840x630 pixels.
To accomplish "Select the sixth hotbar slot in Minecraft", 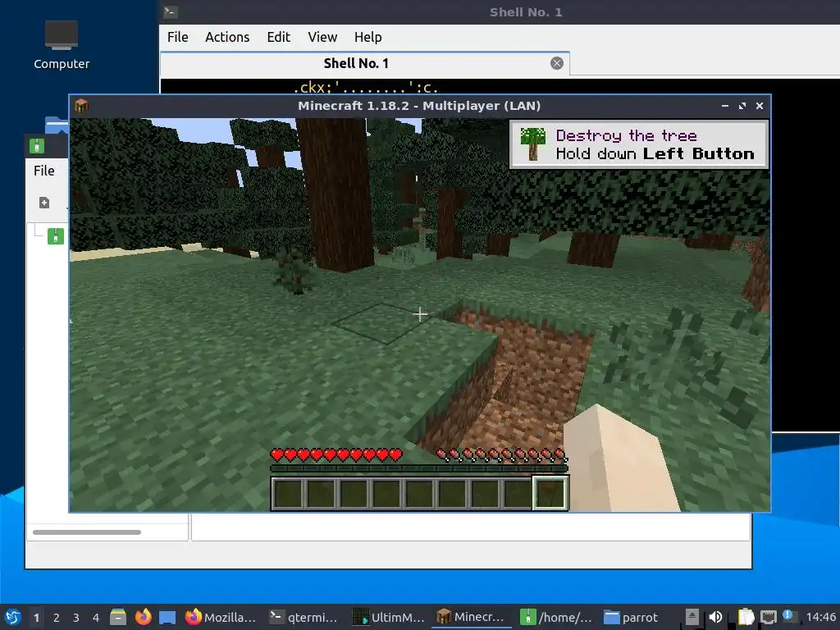I will pyautogui.click(x=452, y=493).
